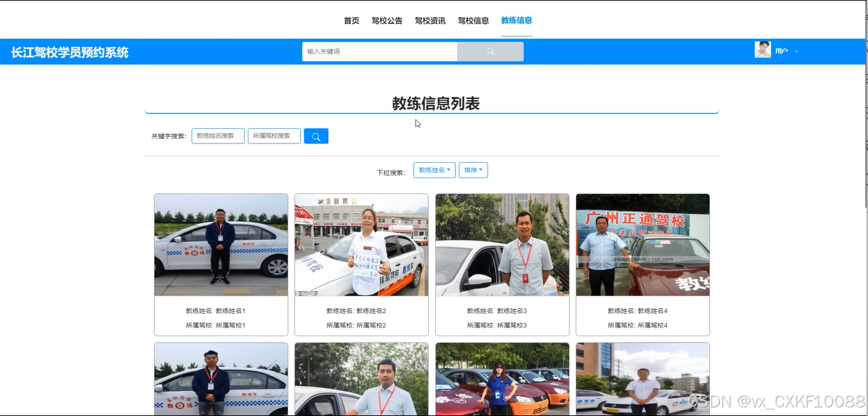Focus the 输入关键词 search field
The height and width of the screenshot is (416, 868).
point(380,51)
